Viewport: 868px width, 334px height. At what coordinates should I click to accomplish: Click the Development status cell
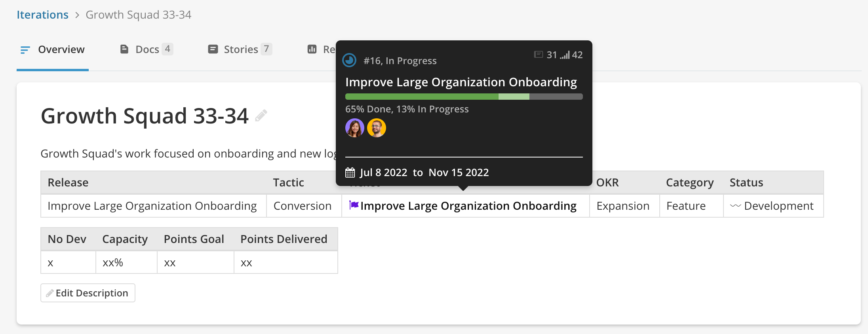[x=773, y=206]
